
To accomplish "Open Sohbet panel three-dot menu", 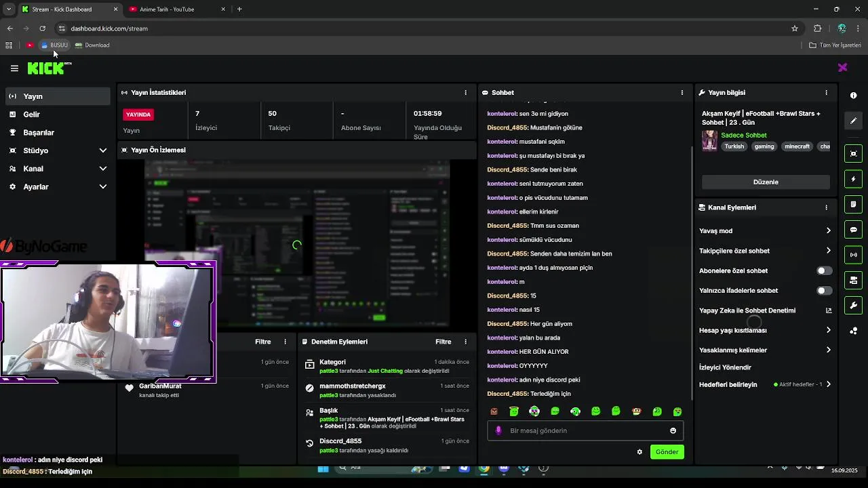I will 682,93.
